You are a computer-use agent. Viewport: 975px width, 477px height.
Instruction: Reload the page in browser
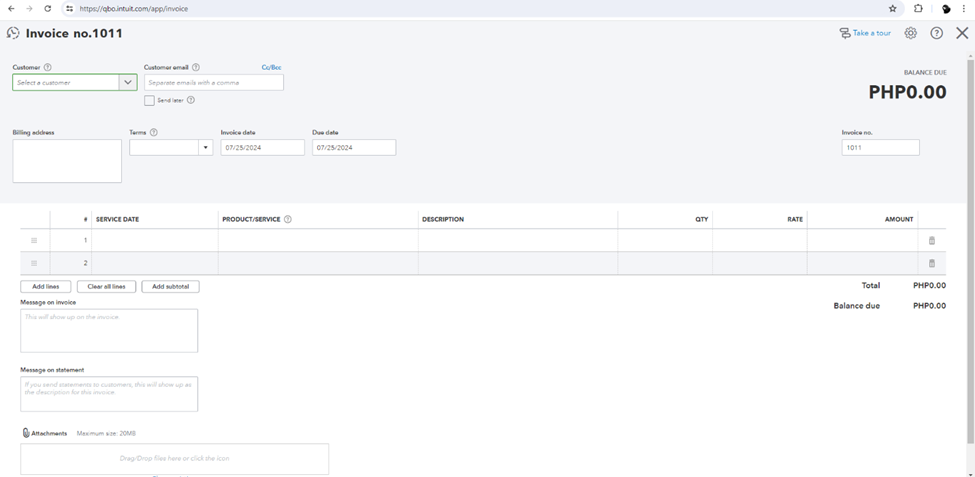coord(48,9)
